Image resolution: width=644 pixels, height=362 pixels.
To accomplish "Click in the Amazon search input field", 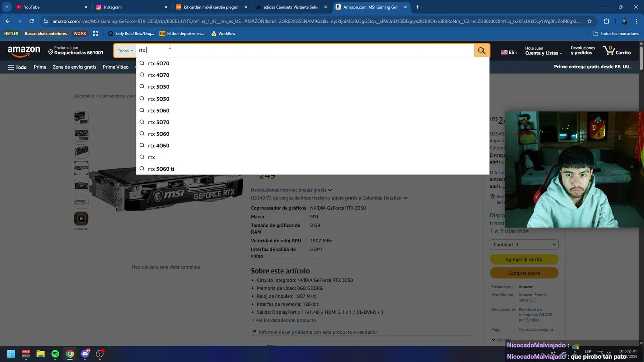I will tap(305, 50).
